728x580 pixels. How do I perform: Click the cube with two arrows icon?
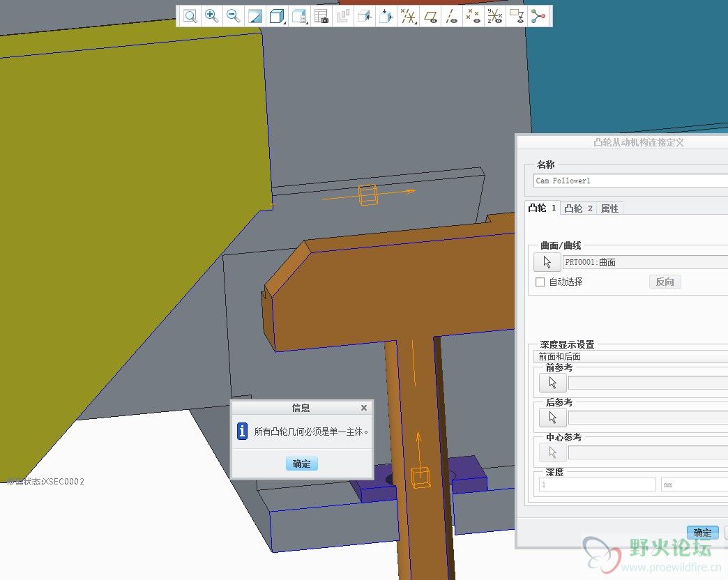(x=386, y=16)
